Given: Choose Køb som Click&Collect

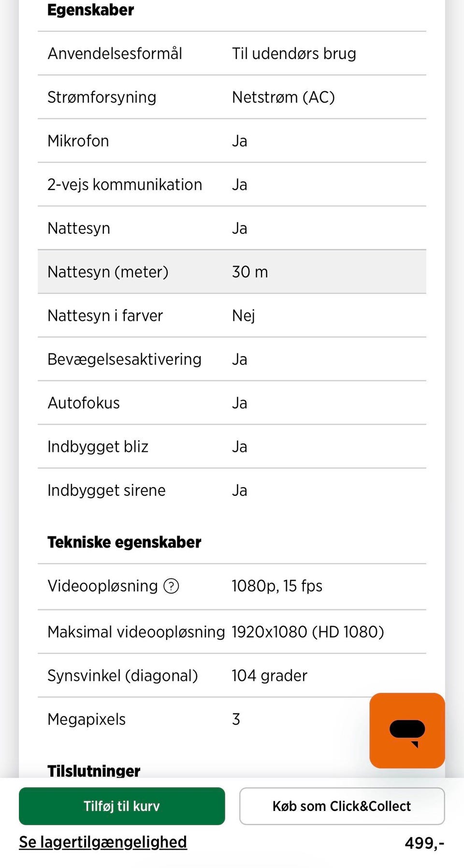Looking at the screenshot, I should coord(342,806).
